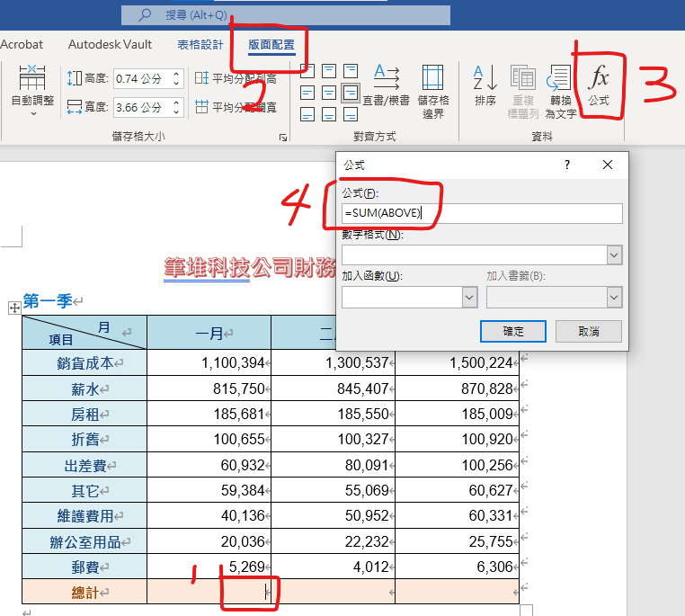Switch to the 表格設計 (Table Design) tab
This screenshot has height=616, width=685.
click(x=200, y=45)
